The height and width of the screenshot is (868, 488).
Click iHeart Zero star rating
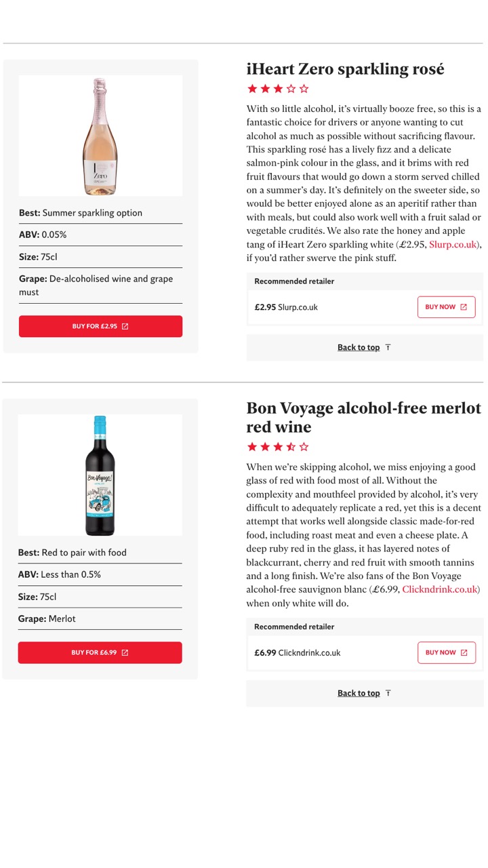(x=278, y=89)
